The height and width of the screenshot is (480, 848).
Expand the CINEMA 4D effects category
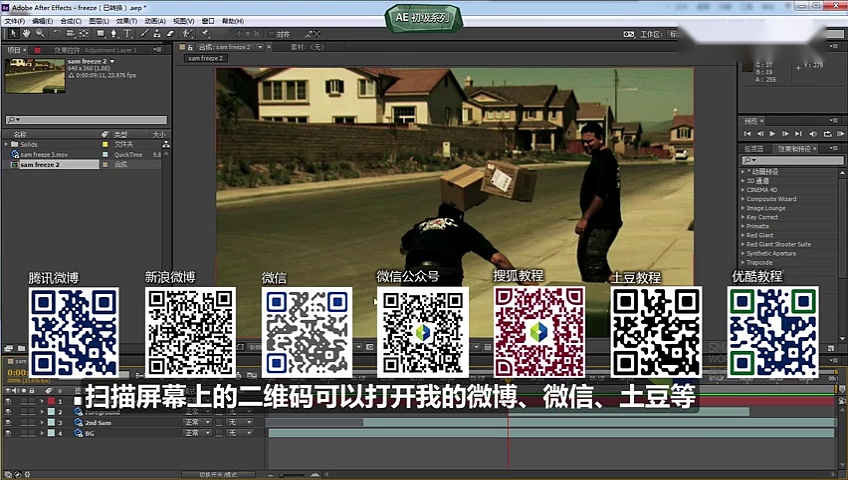[x=743, y=190]
